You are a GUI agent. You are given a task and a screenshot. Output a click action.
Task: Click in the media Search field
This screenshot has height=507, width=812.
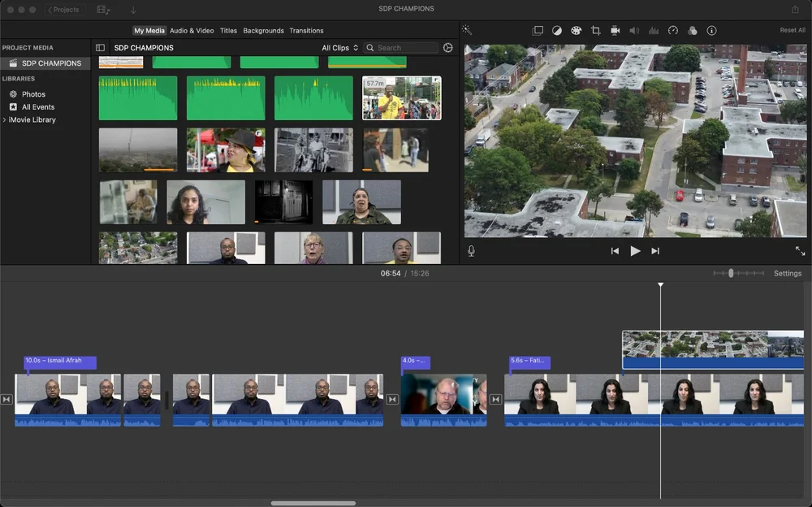401,48
